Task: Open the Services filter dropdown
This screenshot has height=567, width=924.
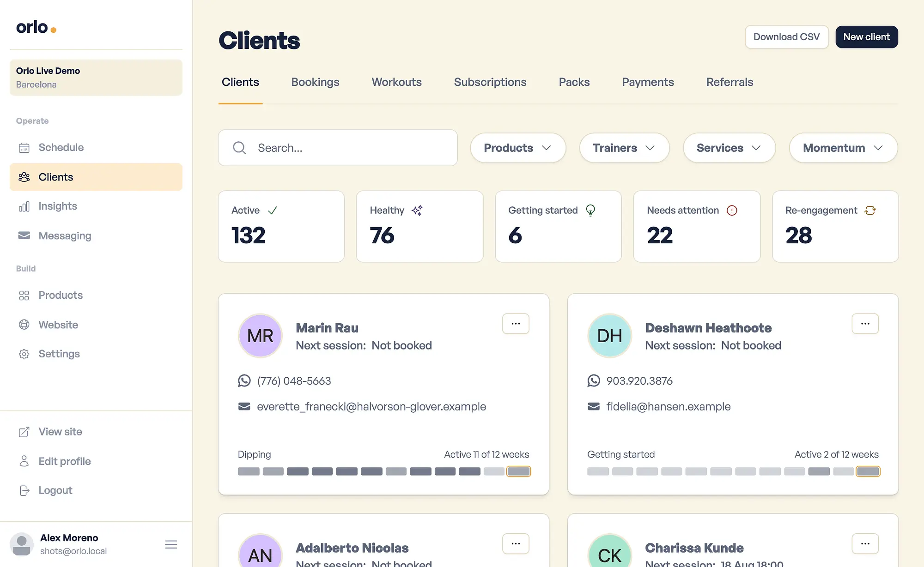Action: click(x=729, y=148)
